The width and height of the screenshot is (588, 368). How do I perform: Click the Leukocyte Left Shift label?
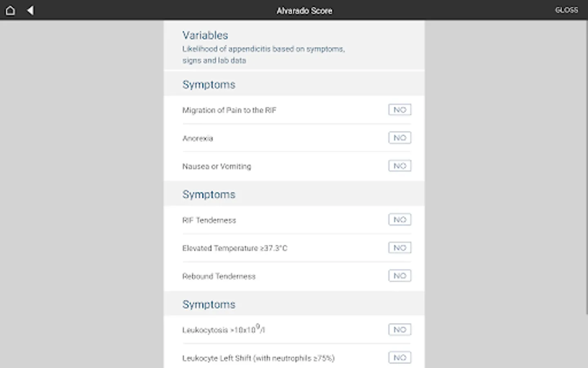point(258,358)
